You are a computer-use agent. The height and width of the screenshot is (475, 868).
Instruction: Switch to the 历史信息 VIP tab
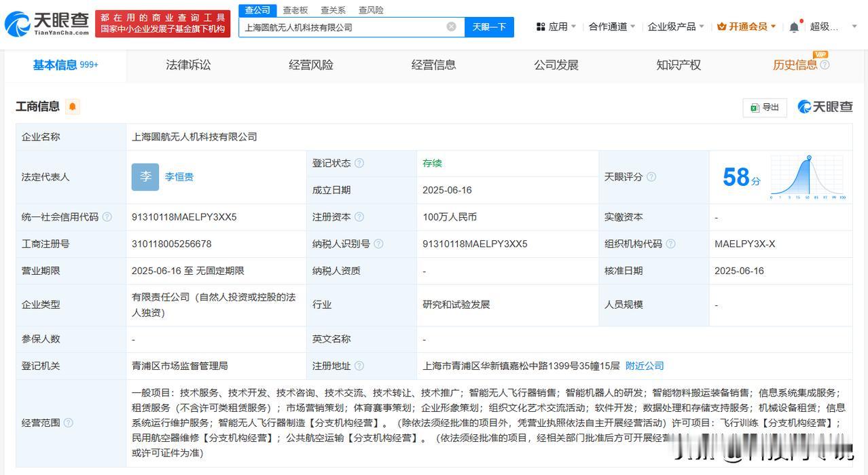pyautogui.click(x=795, y=65)
